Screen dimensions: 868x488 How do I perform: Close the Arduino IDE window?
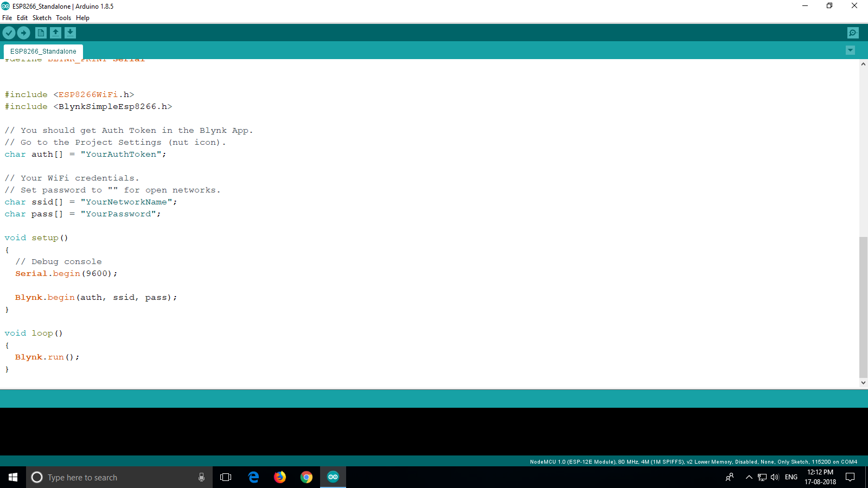click(854, 6)
